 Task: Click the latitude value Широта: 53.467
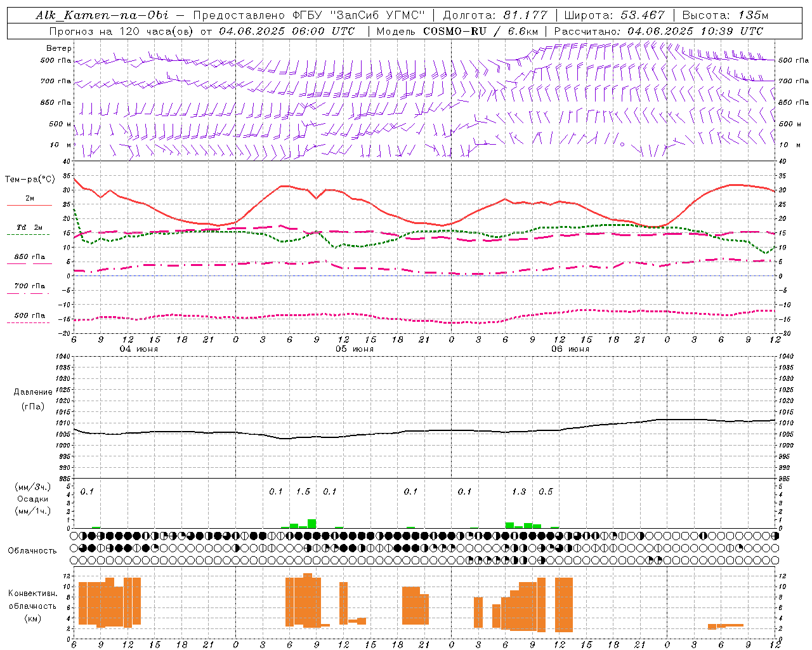(614, 15)
